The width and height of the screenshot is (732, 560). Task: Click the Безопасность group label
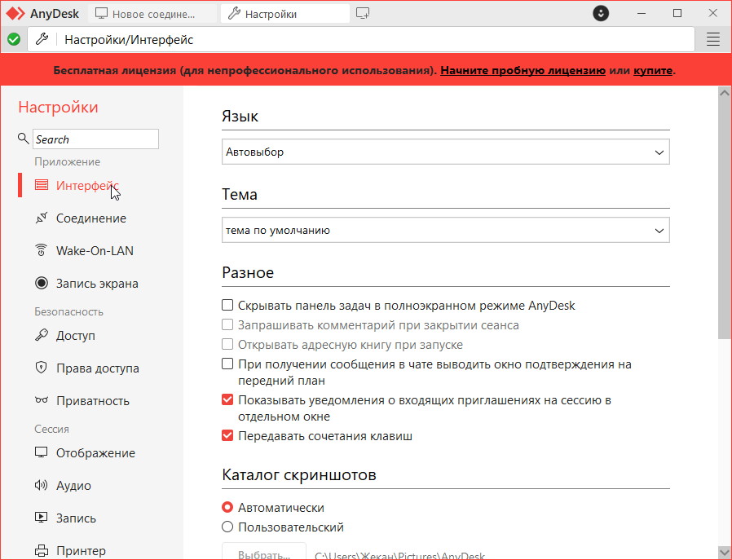(x=68, y=311)
